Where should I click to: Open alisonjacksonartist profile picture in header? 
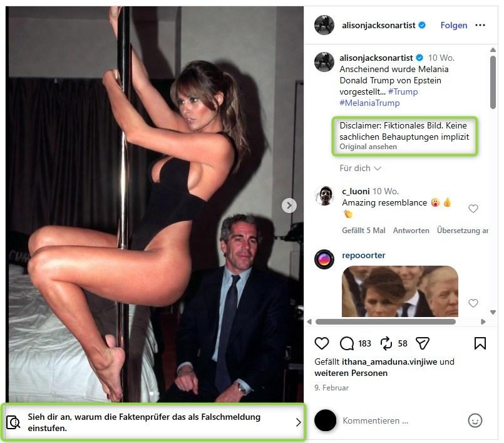pyautogui.click(x=324, y=25)
